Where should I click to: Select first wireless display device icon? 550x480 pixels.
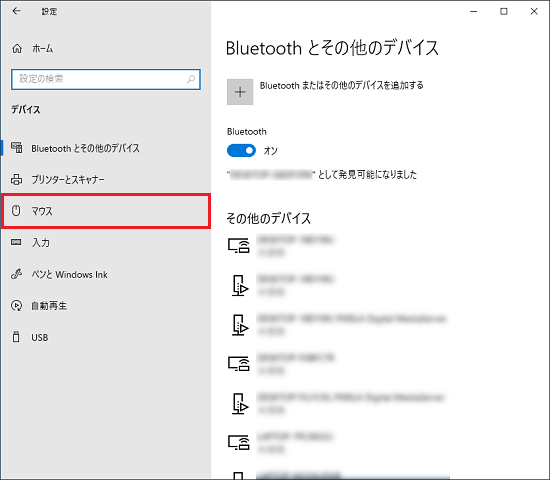click(x=239, y=246)
